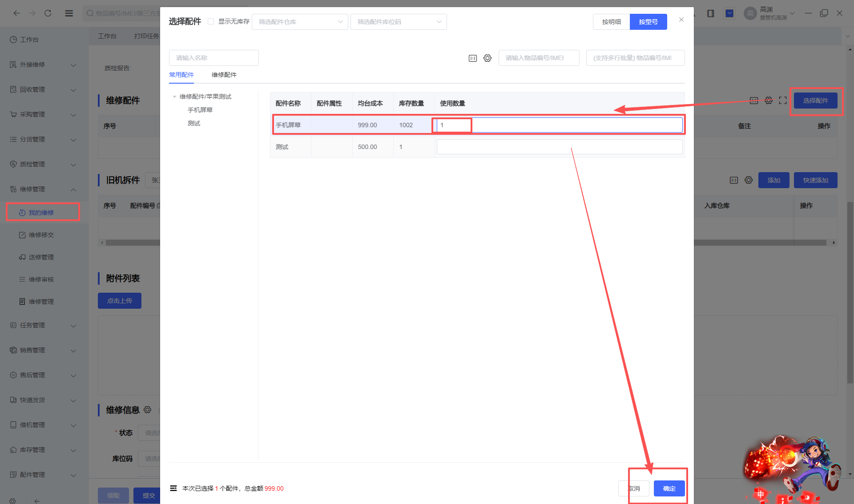This screenshot has height=504, width=854.
Task: Click the fullscreen icon near 选择配件 button
Action: click(783, 101)
